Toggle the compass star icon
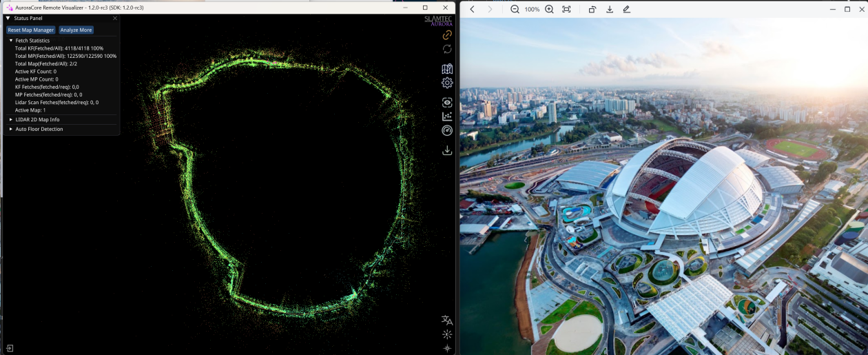Viewport: 868px width, 355px height. click(447, 348)
